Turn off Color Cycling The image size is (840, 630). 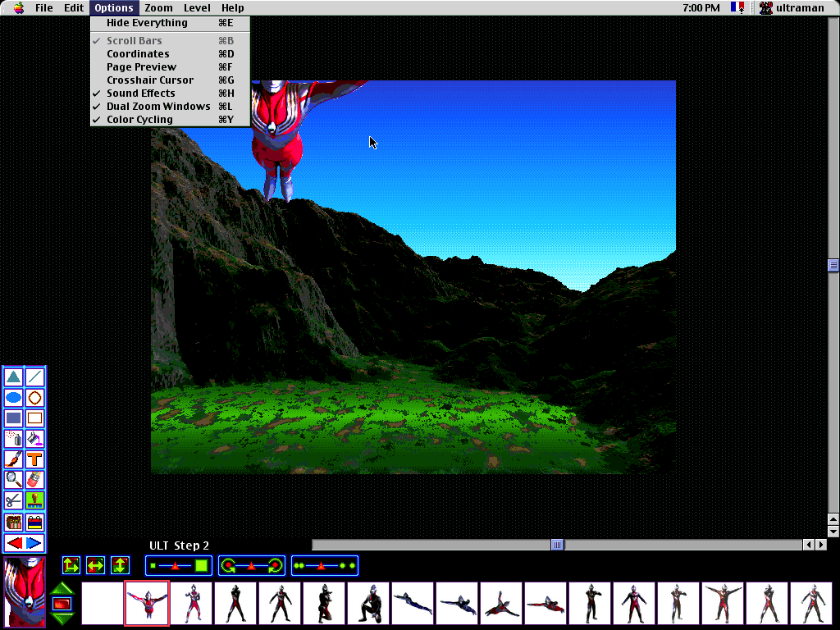(170, 120)
